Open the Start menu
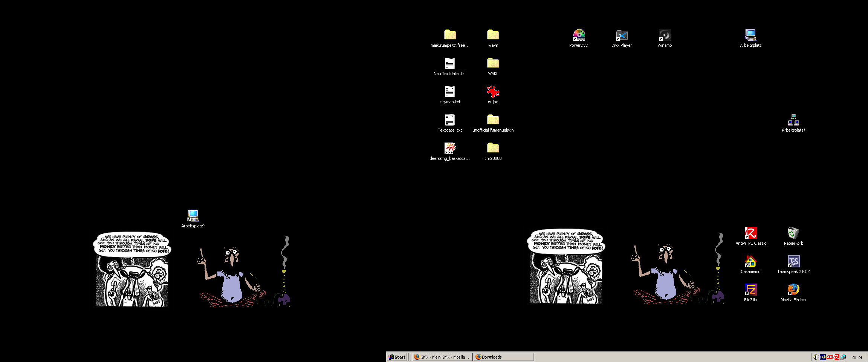868x362 pixels. (x=397, y=357)
